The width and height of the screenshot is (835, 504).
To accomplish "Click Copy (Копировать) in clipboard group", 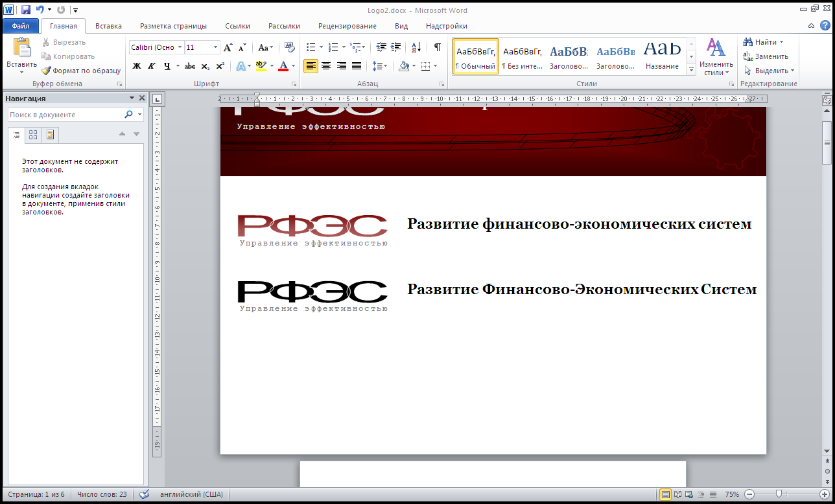I will pyautogui.click(x=68, y=56).
